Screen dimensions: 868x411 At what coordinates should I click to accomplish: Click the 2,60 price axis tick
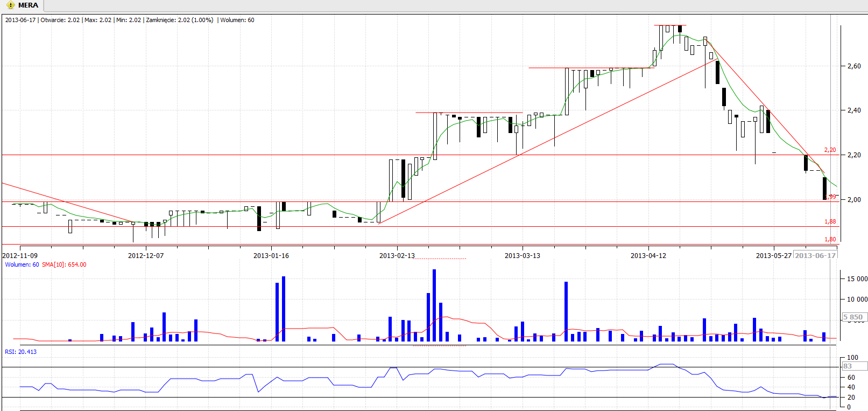coord(853,66)
